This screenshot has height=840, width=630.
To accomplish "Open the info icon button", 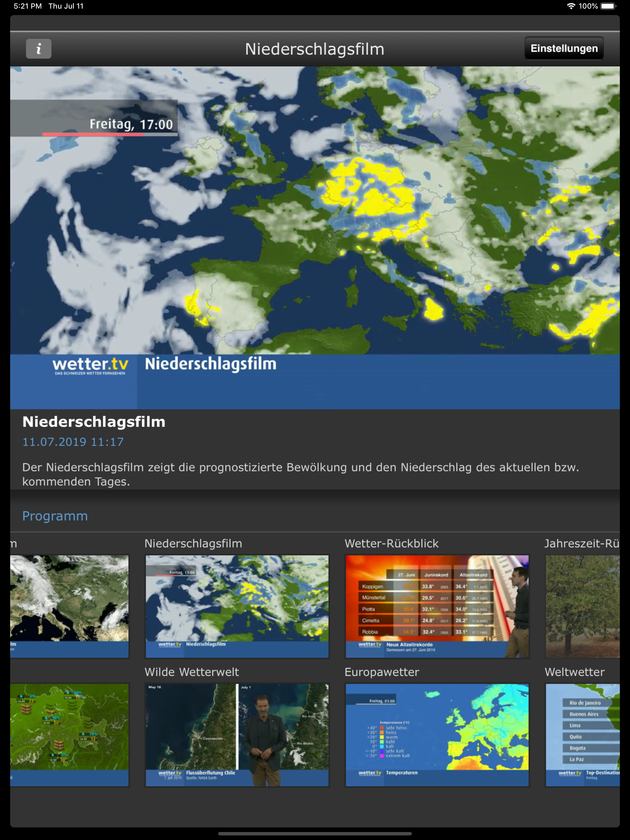I will tap(38, 49).
